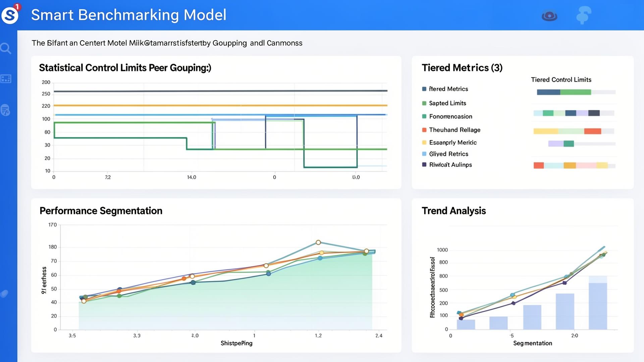Viewport: 644px width, 362px height.
Task: Select the Trend Analysis heading
Action: pyautogui.click(x=454, y=211)
